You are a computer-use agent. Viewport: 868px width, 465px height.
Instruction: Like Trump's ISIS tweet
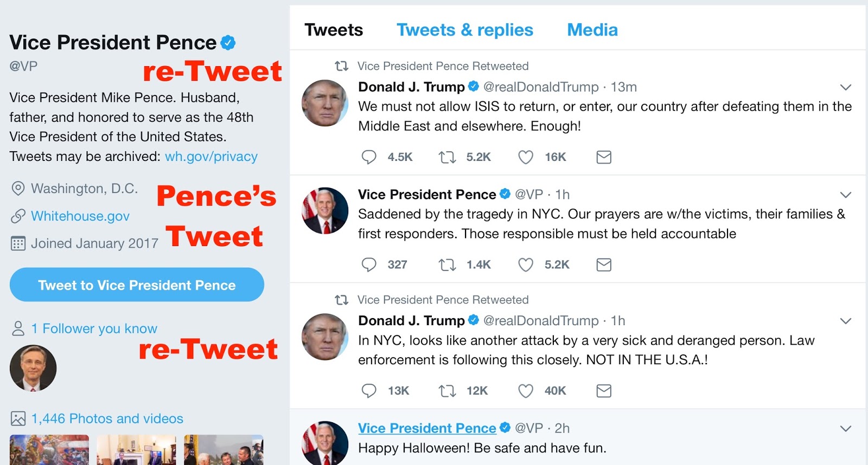tap(525, 157)
